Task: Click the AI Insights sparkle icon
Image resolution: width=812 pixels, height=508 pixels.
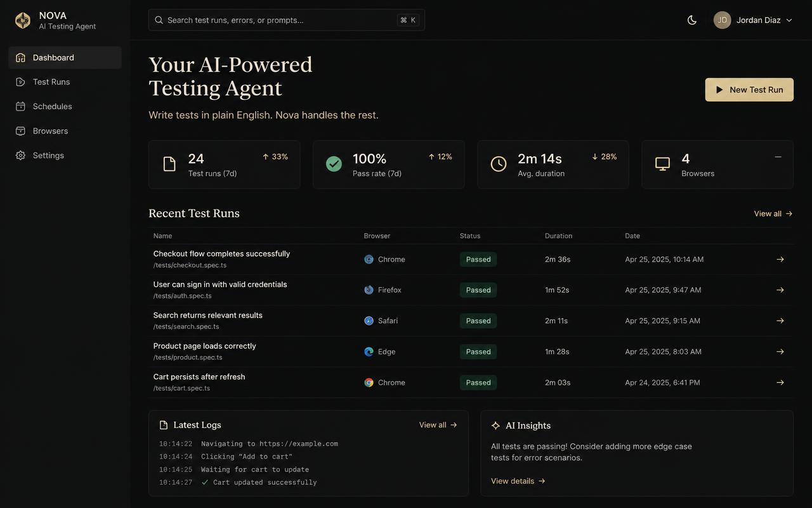Action: pos(496,425)
